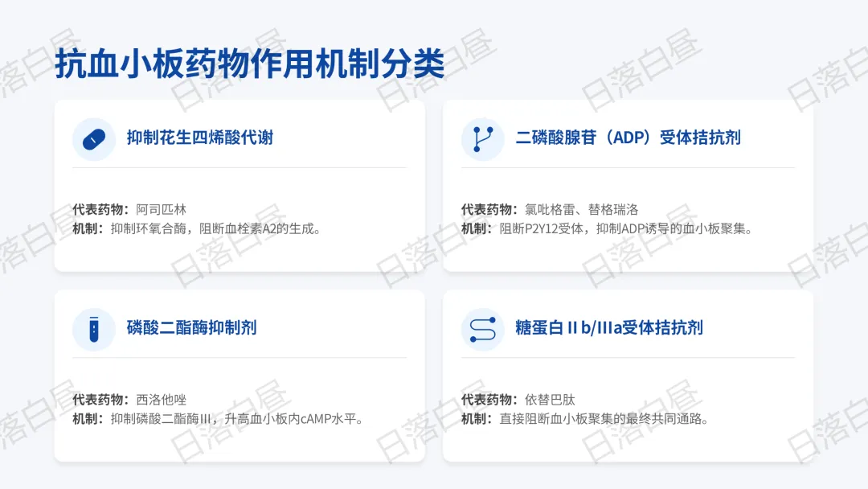Viewport: 868px width, 489px height.
Task: Click the text 阻断P2Y12受体，抑制ADP诱导的血小板聚集
Action: pyautogui.click(x=625, y=228)
